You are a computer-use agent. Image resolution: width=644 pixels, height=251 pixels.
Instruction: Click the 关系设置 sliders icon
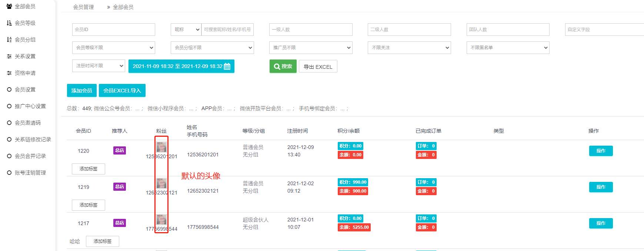click(9, 56)
